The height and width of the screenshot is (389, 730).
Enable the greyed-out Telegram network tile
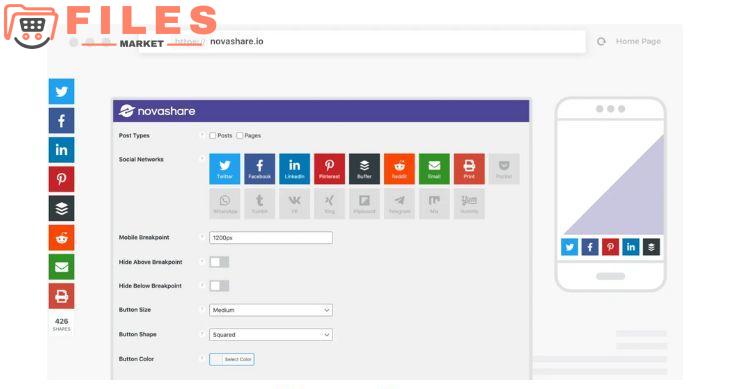(x=399, y=204)
